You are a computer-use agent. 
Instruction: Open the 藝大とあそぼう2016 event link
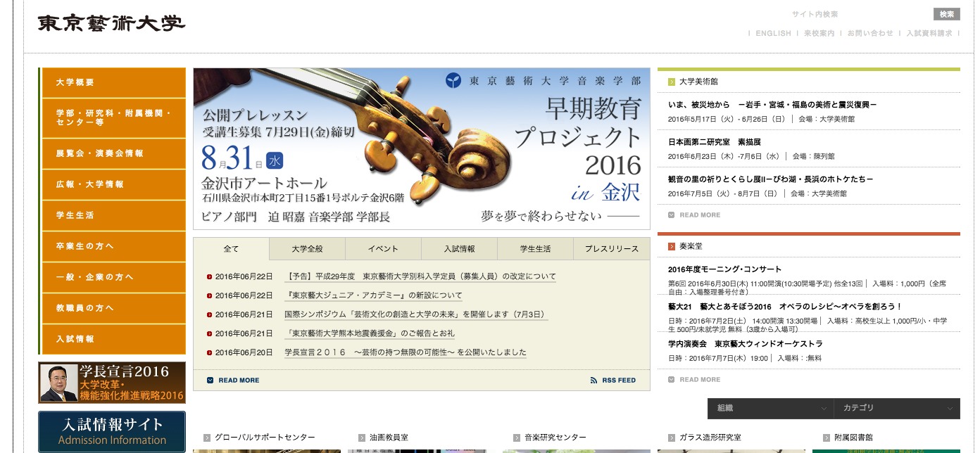pyautogui.click(x=785, y=307)
